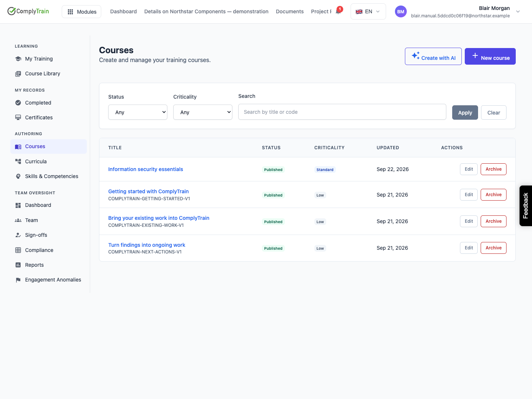Click Create with AI button
This screenshot has width=532, height=399.
point(433,57)
